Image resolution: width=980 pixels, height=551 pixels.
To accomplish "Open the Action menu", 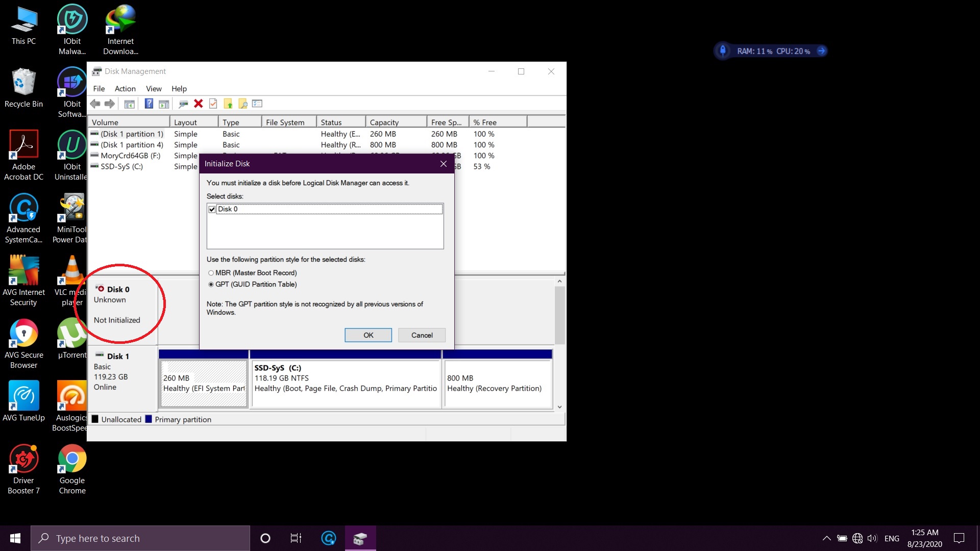I will pos(125,89).
